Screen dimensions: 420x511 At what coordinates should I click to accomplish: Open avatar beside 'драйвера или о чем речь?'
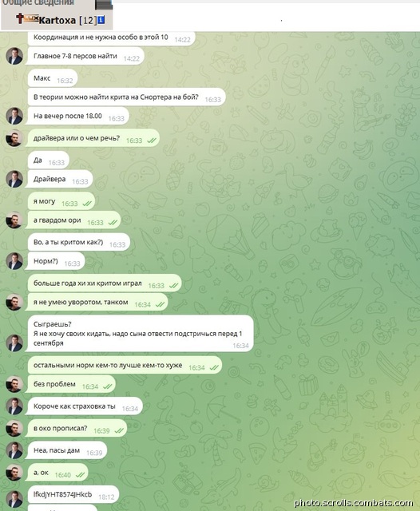(14, 138)
